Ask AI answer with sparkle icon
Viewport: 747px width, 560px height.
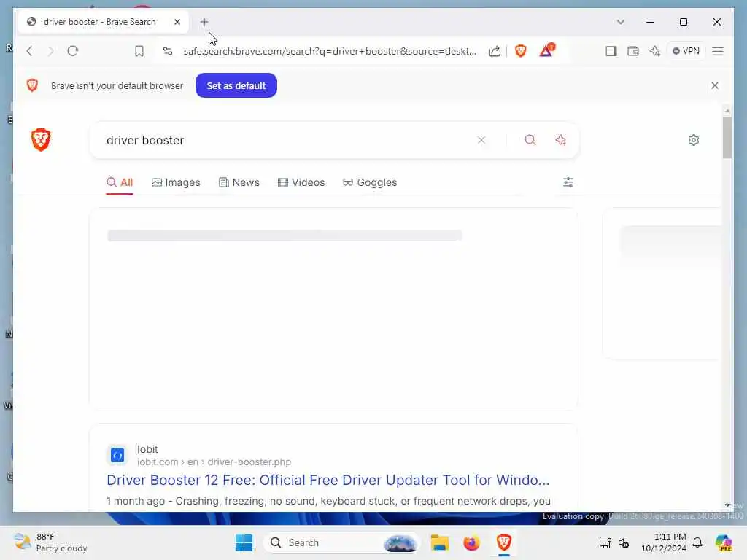point(561,140)
